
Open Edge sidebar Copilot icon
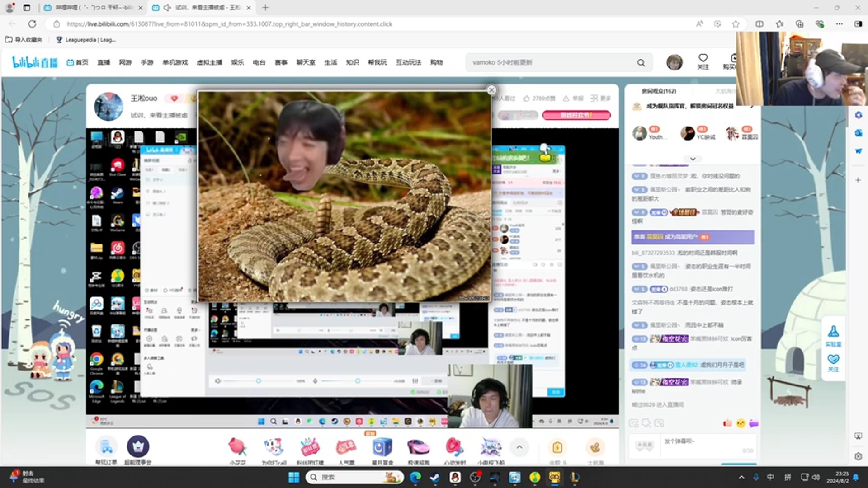859,115
